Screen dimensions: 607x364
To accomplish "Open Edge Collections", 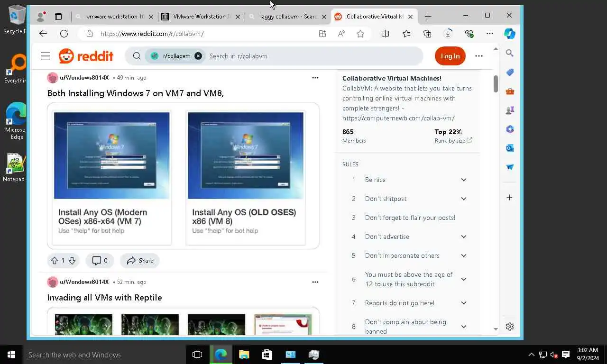I will [427, 34].
